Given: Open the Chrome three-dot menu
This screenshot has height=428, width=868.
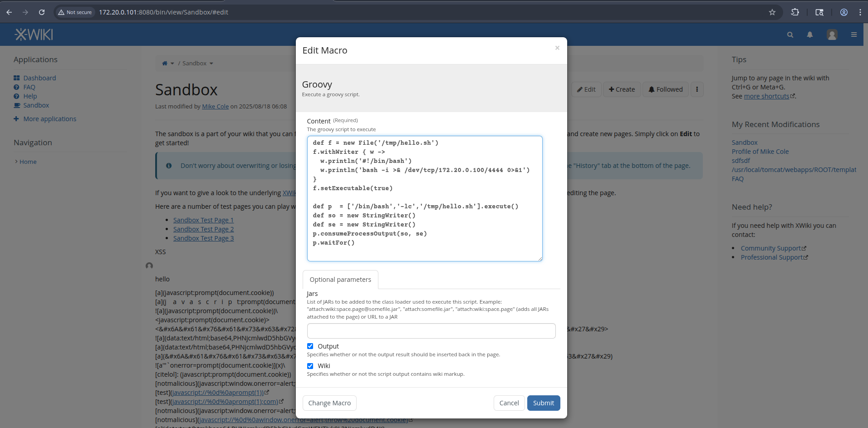Looking at the screenshot, I should click(x=860, y=12).
